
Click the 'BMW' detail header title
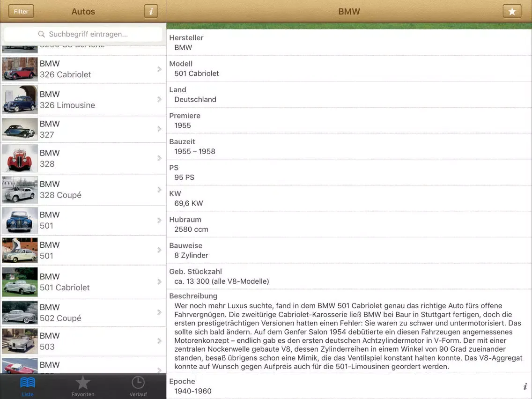tap(349, 12)
